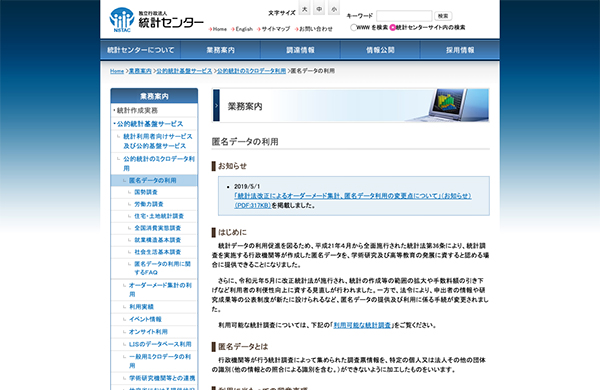Viewport: 600px width, 390px height.
Task: Select the 'WWW を検索' radio button
Action: point(354,27)
